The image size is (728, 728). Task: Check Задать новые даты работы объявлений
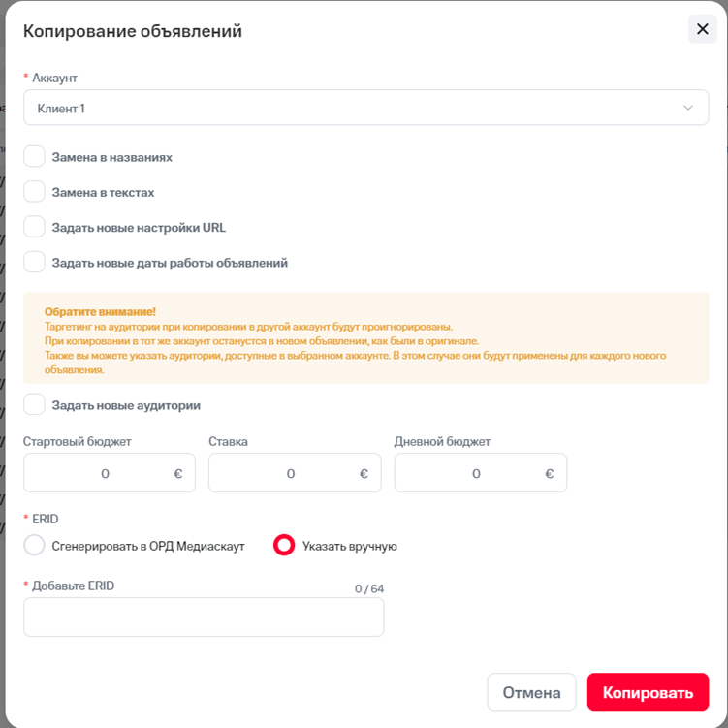(x=35, y=262)
